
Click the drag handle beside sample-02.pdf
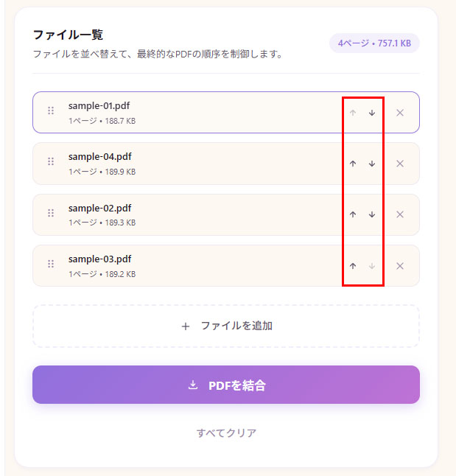(51, 213)
